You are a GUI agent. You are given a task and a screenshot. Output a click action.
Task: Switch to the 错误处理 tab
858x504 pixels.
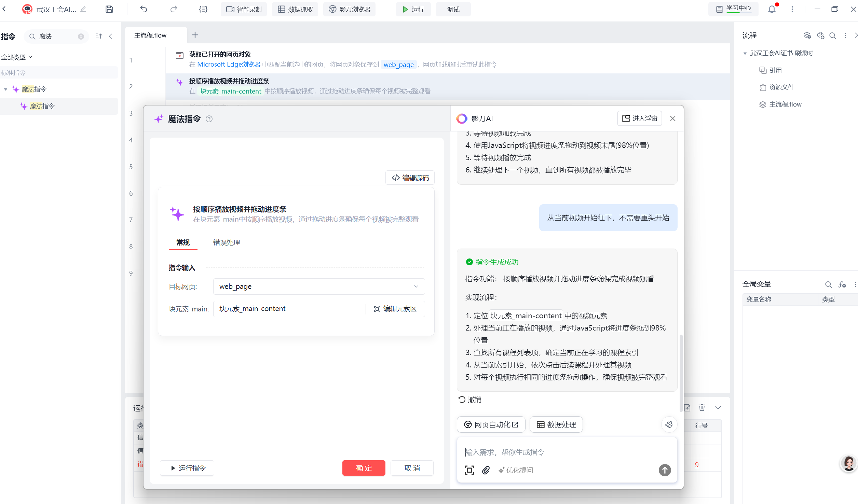[x=226, y=242]
